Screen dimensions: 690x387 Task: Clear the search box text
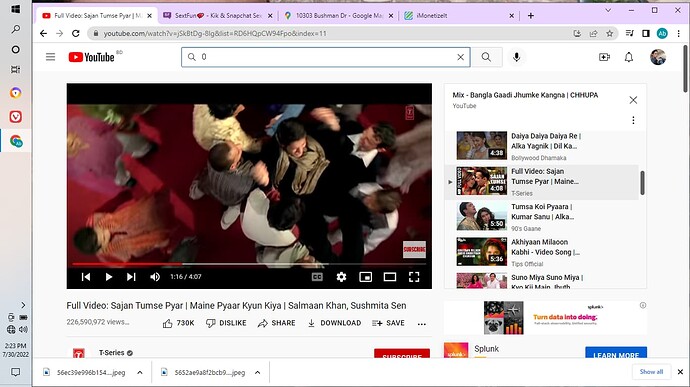(460, 57)
